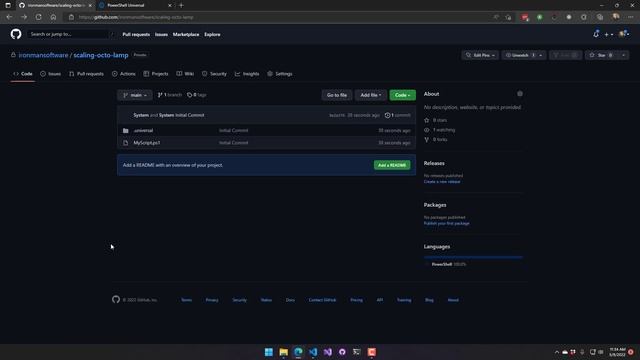
Task: Reload the page with the refresh icon
Action: [38, 17]
